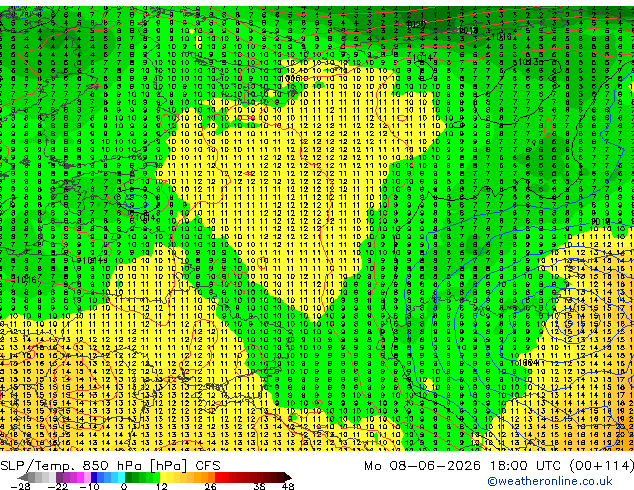Click the '1006' isobar label on the map
Viewport: 634px width, 490px height.
click(290, 78)
